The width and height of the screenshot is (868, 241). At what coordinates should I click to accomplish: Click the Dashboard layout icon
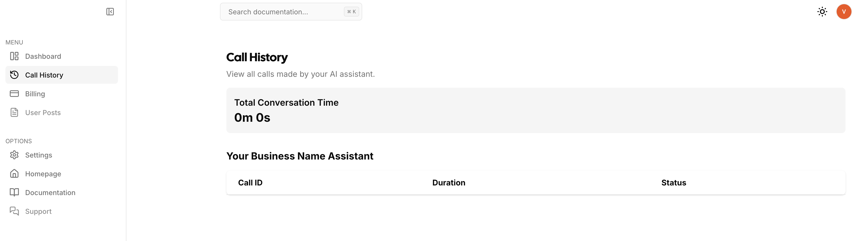pos(14,56)
